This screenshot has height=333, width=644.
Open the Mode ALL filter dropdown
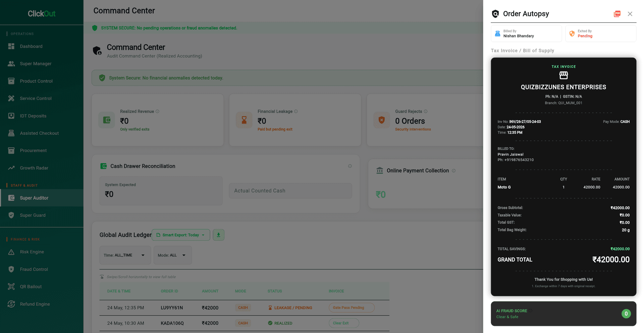point(173,255)
